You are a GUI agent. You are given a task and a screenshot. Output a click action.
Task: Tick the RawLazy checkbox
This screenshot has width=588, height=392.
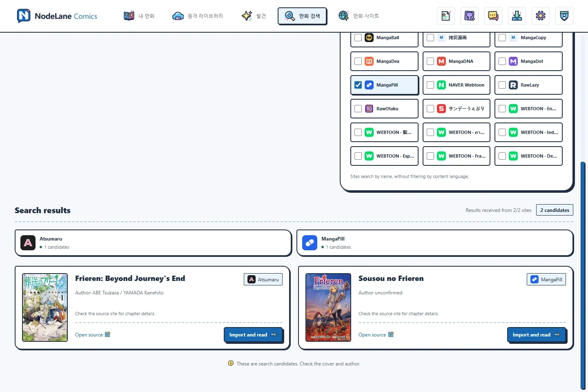(x=502, y=85)
